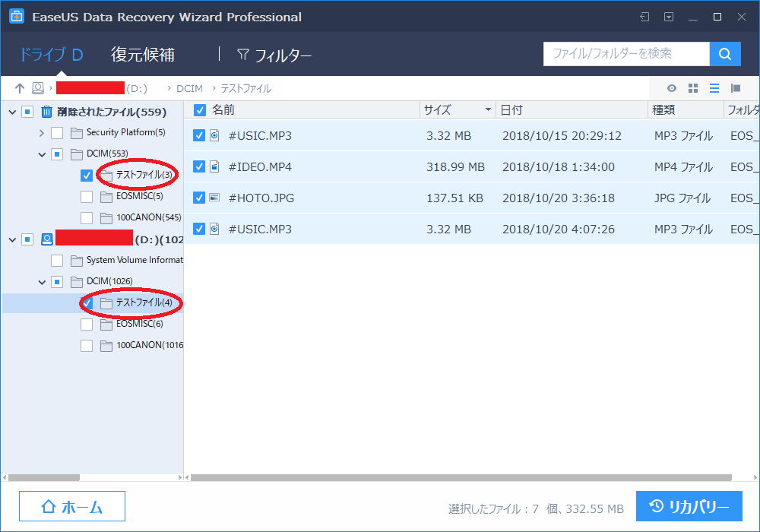Check the System Volume Informat checkbox

pyautogui.click(x=57, y=261)
